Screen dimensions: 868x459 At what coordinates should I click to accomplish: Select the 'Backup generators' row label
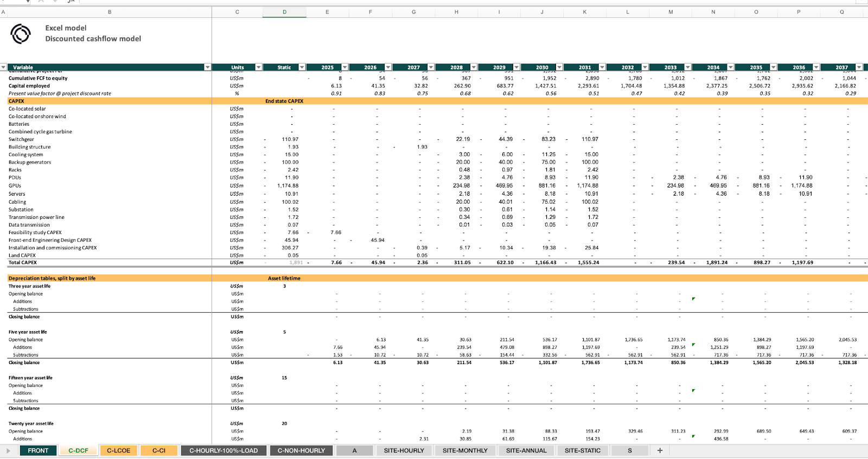[x=30, y=162]
